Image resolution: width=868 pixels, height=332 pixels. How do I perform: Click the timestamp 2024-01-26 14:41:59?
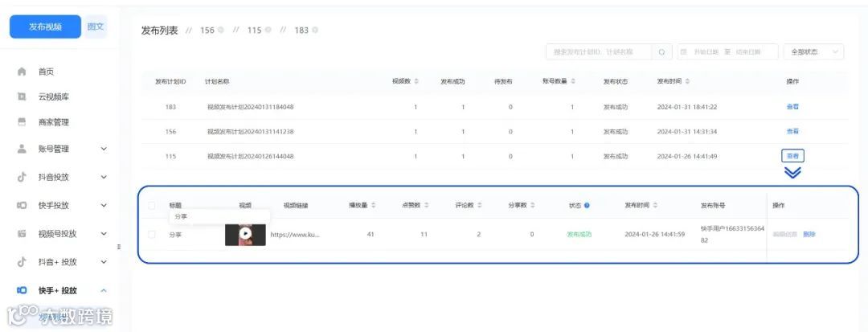pos(655,234)
